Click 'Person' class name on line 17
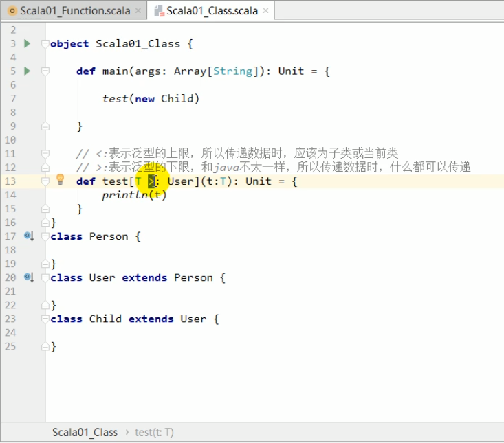 109,236
